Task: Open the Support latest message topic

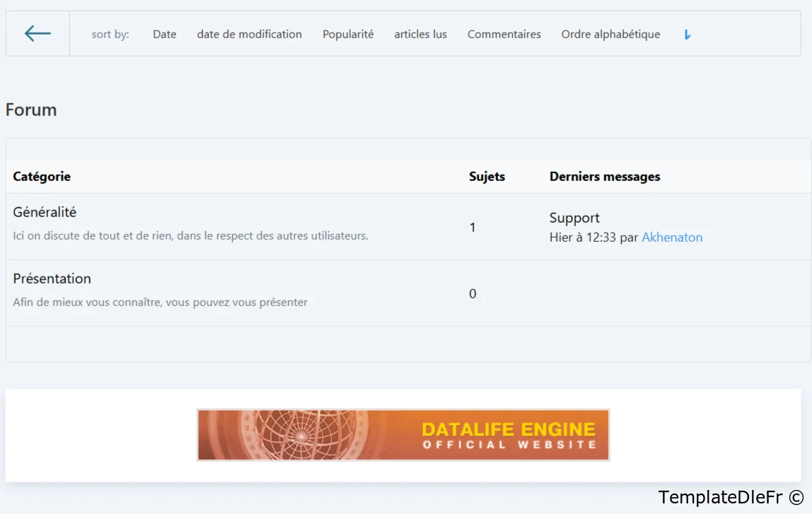Action: click(x=574, y=218)
